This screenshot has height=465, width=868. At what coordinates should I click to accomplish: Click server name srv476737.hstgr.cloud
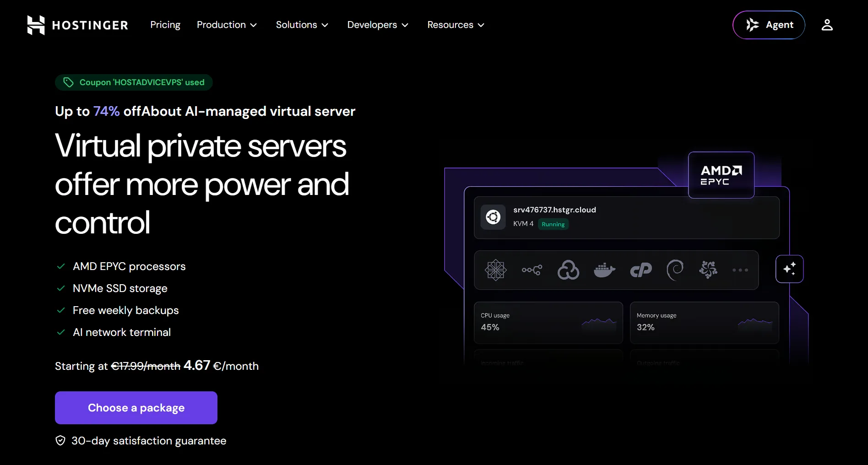click(x=554, y=210)
